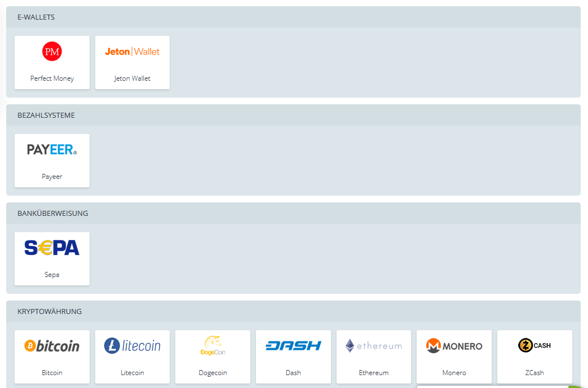Click the 'Sepa' caption text
Viewport: 588px width, 388px height.
click(x=52, y=274)
